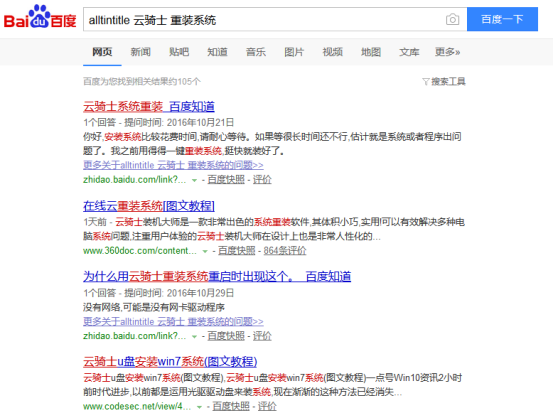Open the 知道 tab
The height and width of the screenshot is (414, 554).
pyautogui.click(x=217, y=52)
